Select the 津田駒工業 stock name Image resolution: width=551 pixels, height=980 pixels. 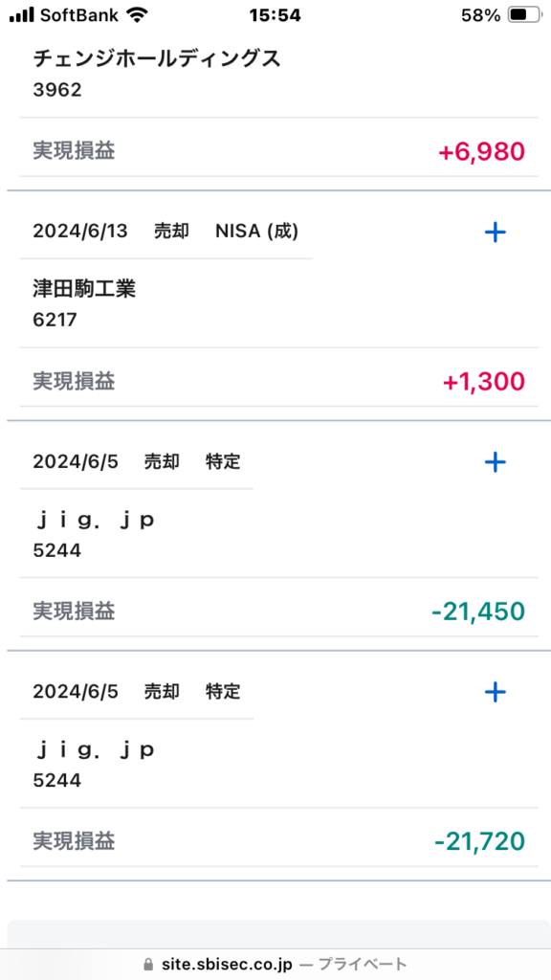(x=84, y=289)
